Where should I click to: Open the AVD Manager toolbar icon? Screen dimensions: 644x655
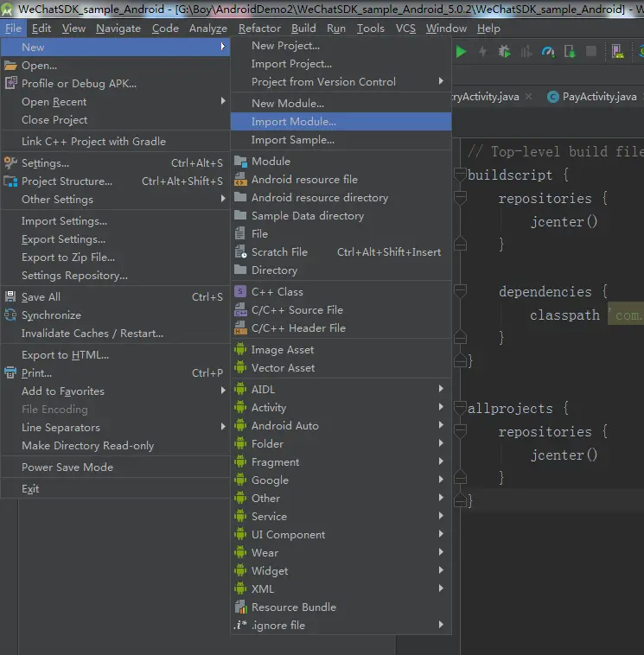click(x=618, y=52)
